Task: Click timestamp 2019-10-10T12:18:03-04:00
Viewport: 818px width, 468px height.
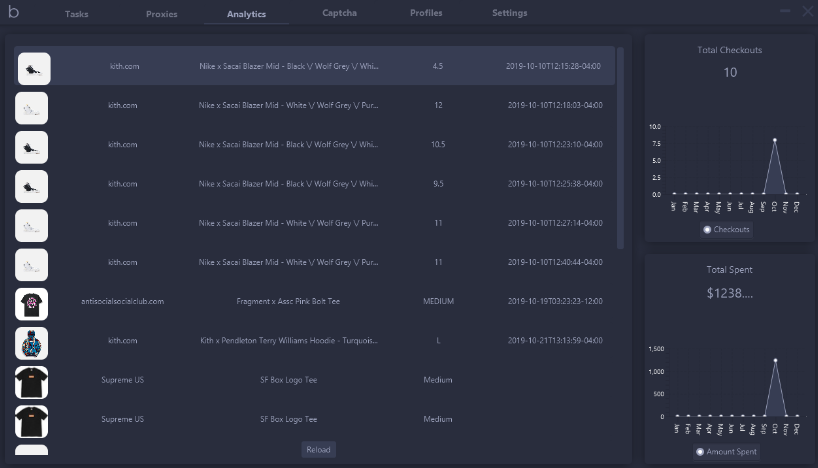Action: [555, 105]
